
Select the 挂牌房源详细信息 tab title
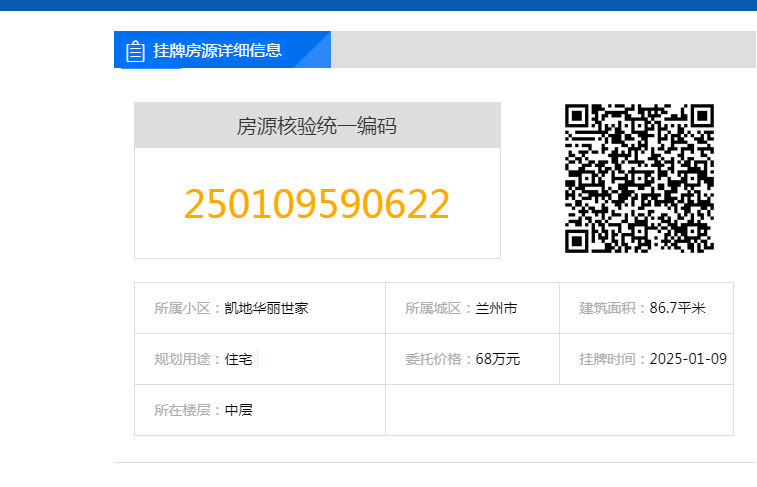(x=217, y=51)
